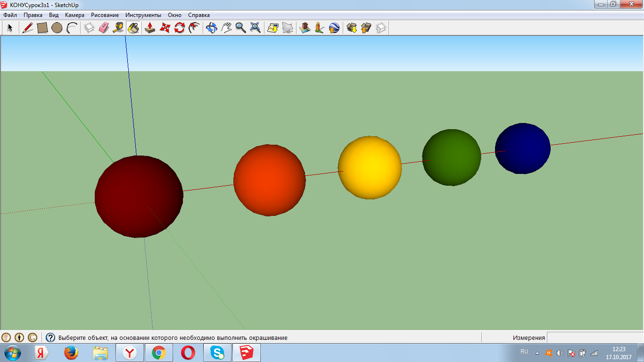The width and height of the screenshot is (644, 362).
Task: Open the Камера menu
Action: click(74, 15)
